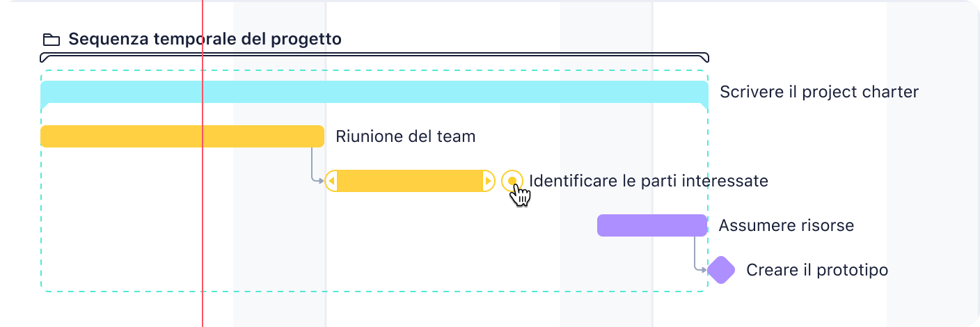Viewport: 980px width, 327px height.
Task: Click the yellow dependency circle handle
Action: pos(512,181)
